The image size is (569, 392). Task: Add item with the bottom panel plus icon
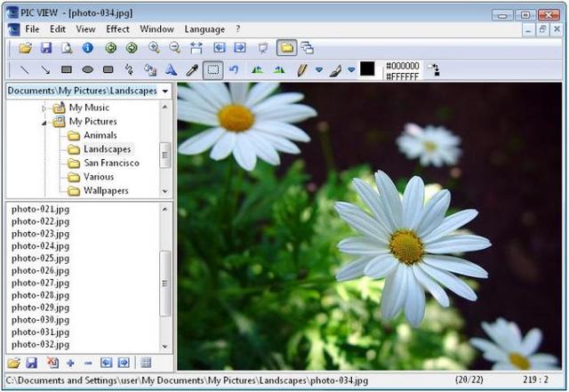coord(70,363)
